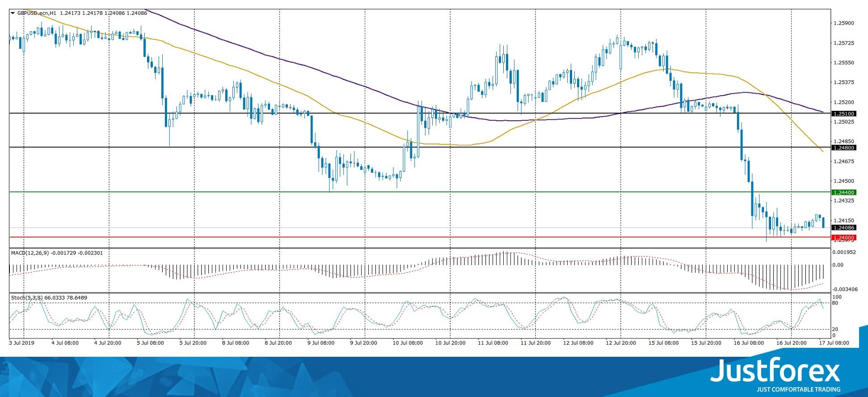Select the GBPUSD.ecn,H1 chart title text
This screenshot has height=397, width=868.
click(x=37, y=13)
